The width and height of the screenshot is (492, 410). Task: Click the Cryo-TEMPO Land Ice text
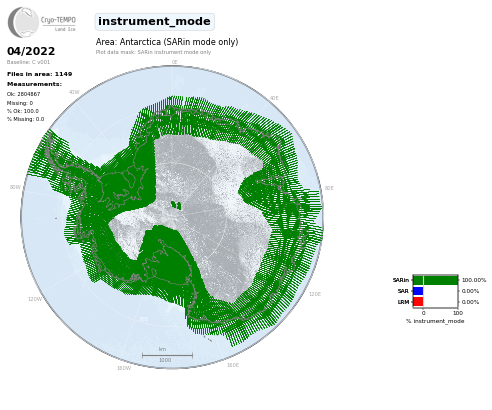(x=58, y=24)
